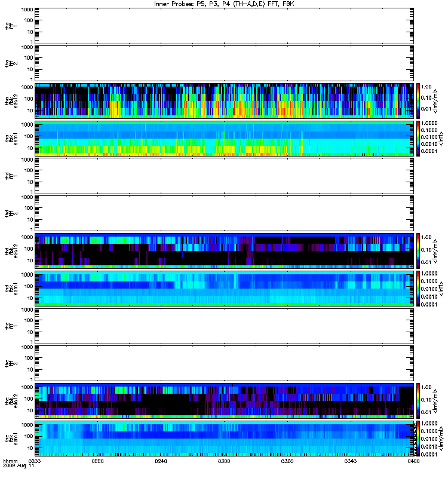Click the '0300' time tick label

coord(223,461)
